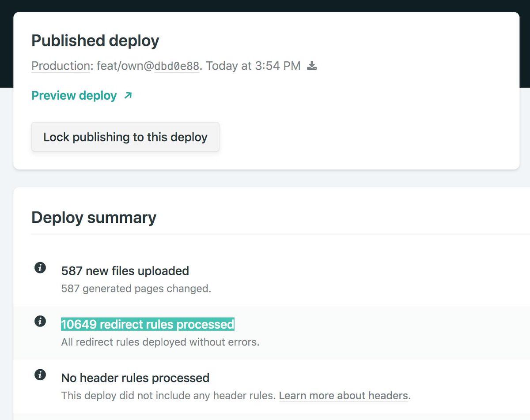Follow Learn more about headers link
Viewport: 530px width, 420px height.
pos(344,395)
